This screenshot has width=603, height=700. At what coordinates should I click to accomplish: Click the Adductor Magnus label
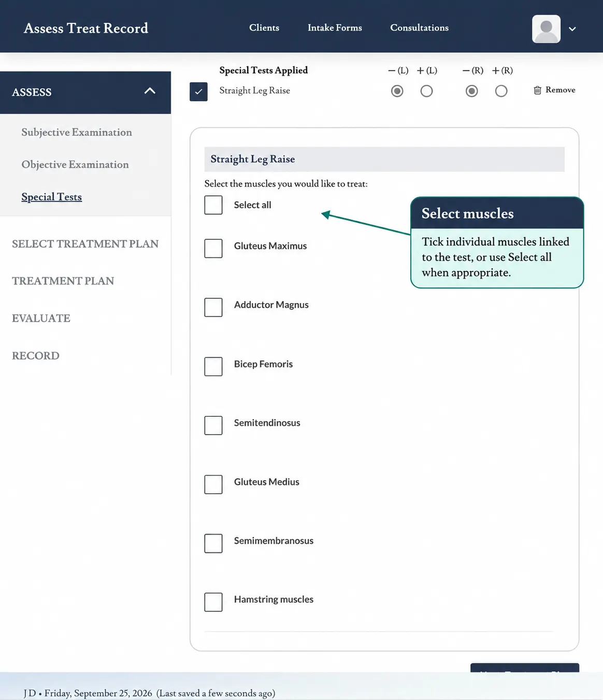pos(271,305)
